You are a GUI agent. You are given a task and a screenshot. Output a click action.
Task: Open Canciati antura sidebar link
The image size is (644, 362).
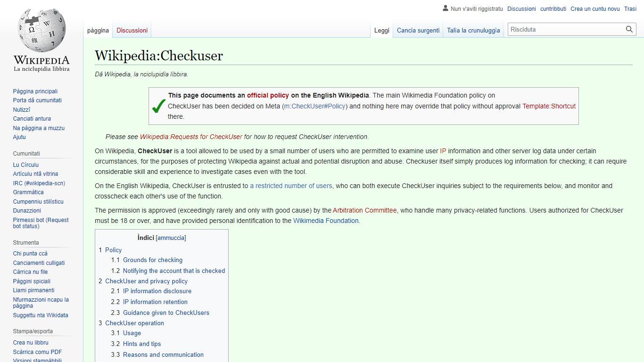coord(32,119)
